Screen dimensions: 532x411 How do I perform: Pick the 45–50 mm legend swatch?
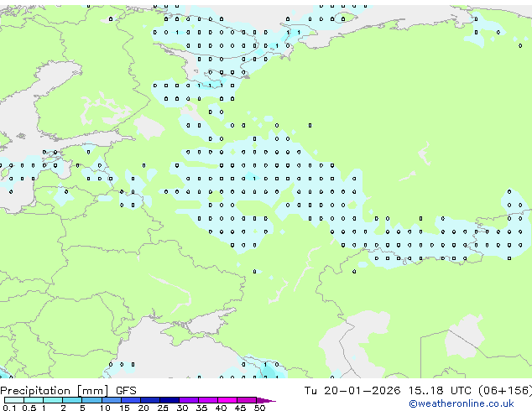247,400
